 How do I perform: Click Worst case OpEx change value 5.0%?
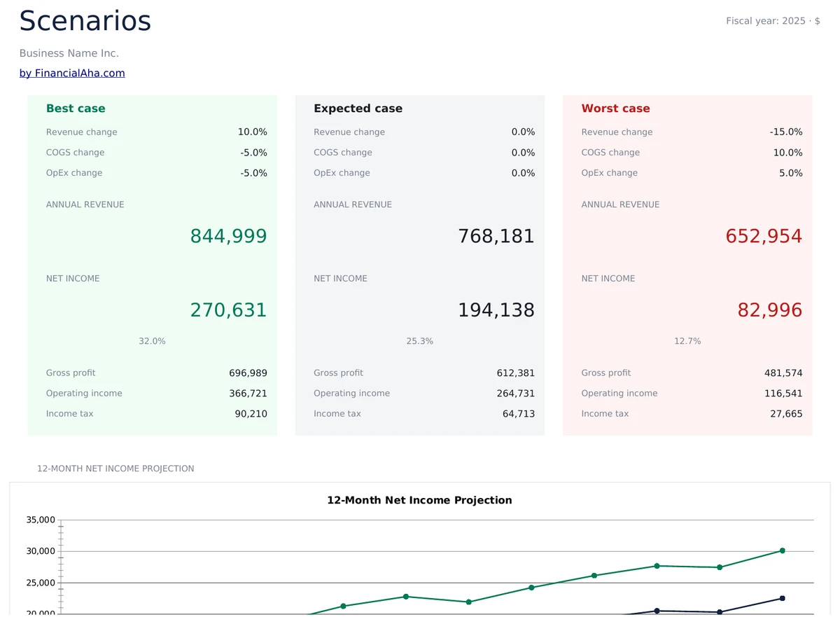click(790, 173)
